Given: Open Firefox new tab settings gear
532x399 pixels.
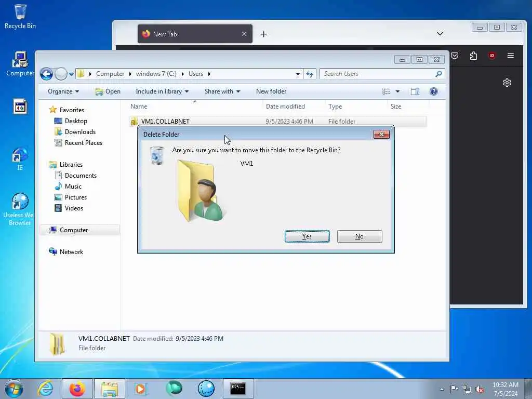Looking at the screenshot, I should coord(507,83).
